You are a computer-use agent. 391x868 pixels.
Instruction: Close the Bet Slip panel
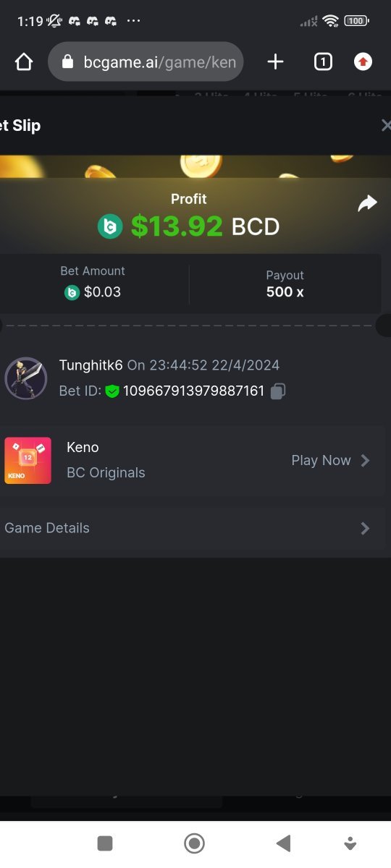(x=385, y=125)
